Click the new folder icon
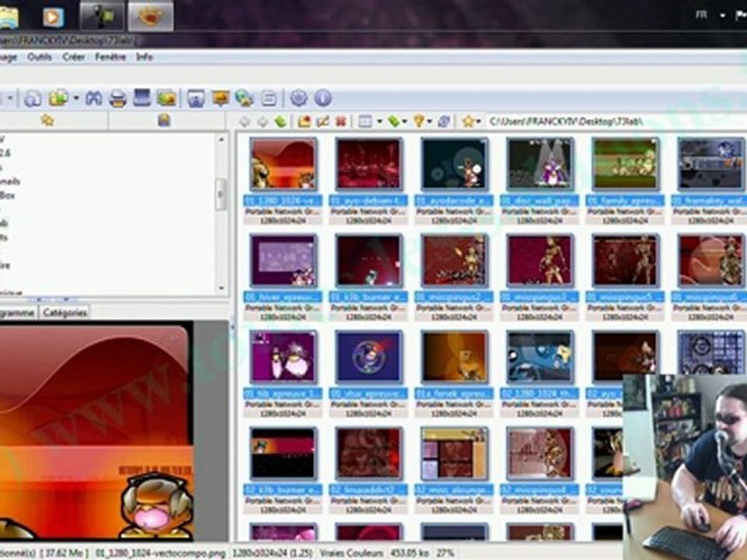747x560 pixels. click(x=304, y=122)
